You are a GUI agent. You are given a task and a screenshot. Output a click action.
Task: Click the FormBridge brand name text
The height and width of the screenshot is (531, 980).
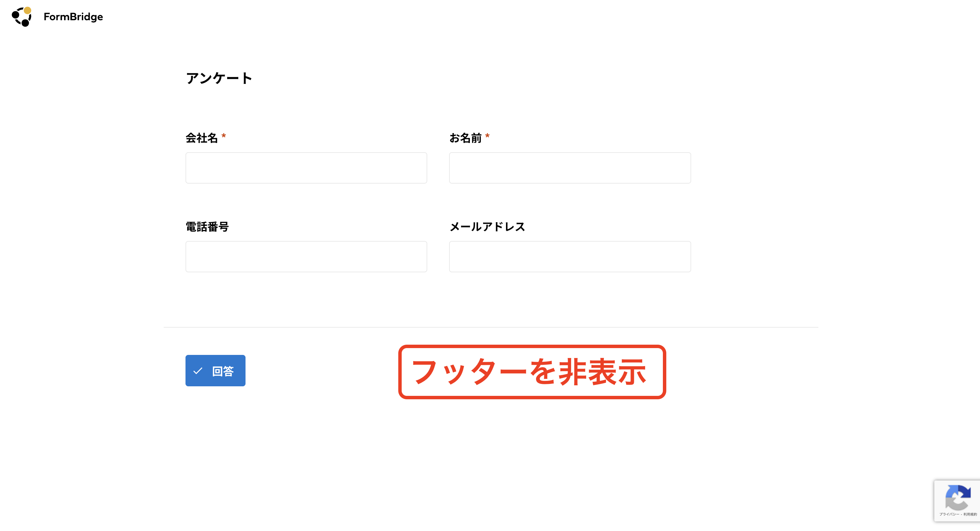(73, 17)
